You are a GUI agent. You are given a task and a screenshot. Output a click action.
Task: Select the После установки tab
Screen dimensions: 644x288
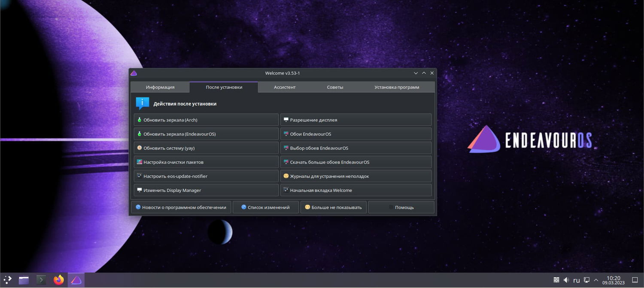click(224, 87)
